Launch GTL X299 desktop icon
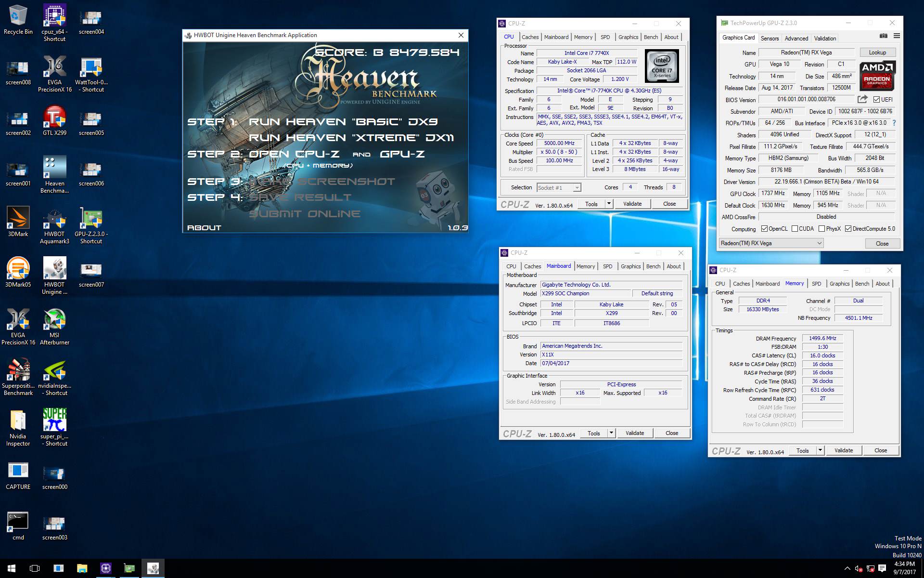The width and height of the screenshot is (924, 578). [x=54, y=120]
